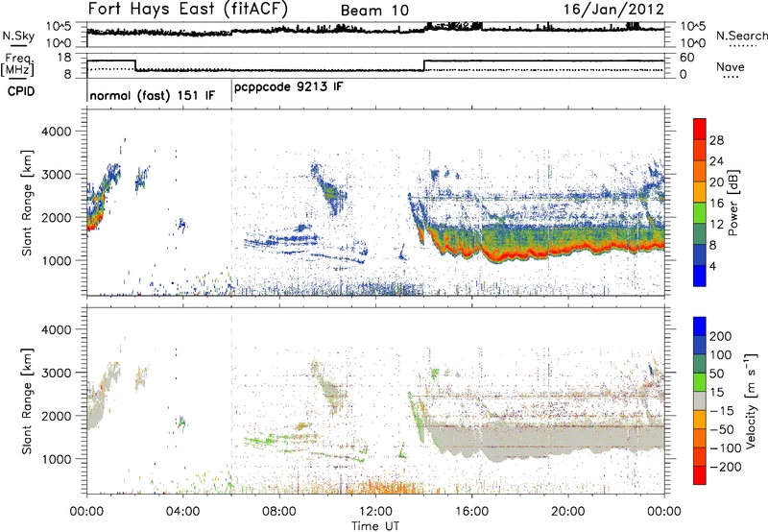The image size is (768, 532).
Task: Click the '60' Nave axis value
Action: [x=686, y=58]
